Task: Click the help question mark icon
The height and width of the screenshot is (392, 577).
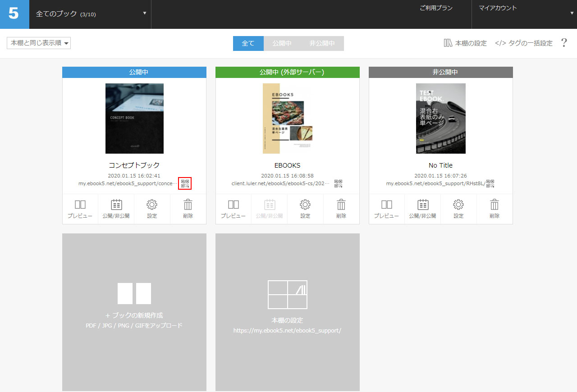Action: (564, 43)
